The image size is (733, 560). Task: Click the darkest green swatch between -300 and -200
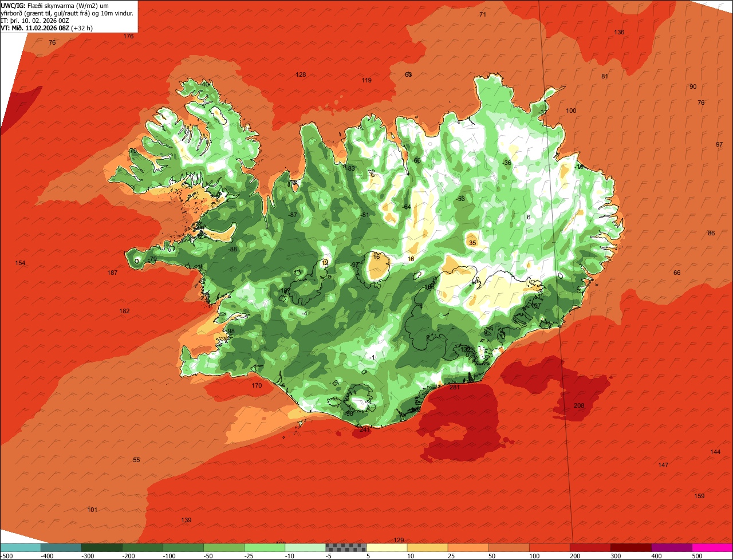pyautogui.click(x=101, y=547)
